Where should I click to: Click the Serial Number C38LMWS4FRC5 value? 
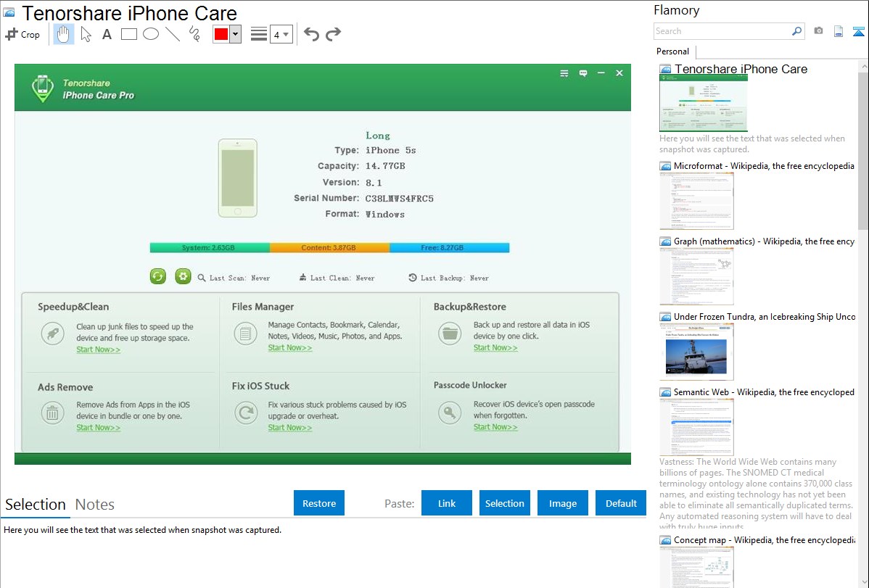click(x=399, y=199)
